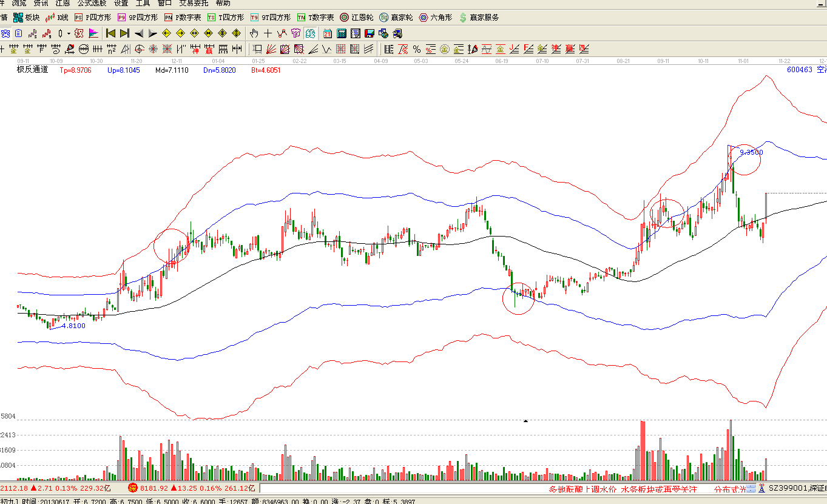Click the command input field in status bar

400,488
